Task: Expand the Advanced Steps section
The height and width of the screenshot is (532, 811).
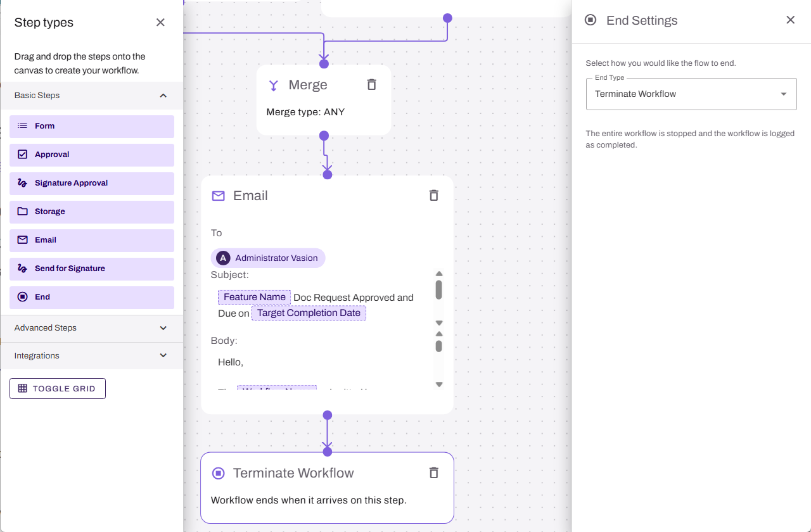Action: [x=92, y=328]
